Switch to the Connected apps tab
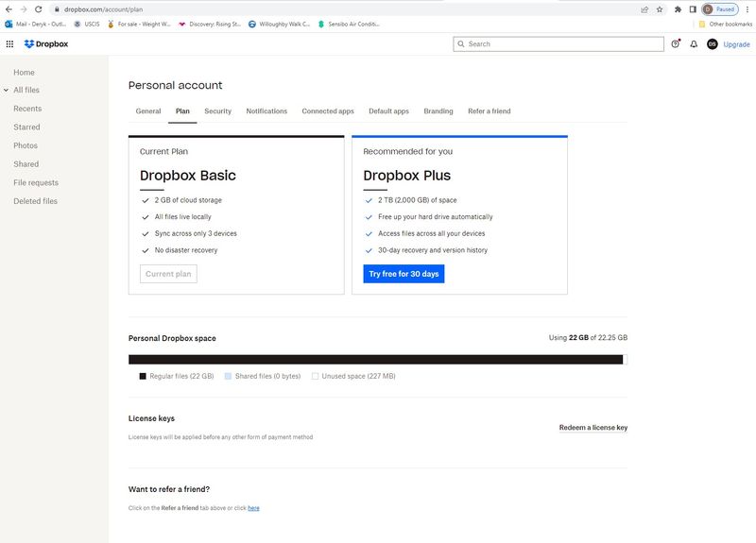 tap(328, 111)
